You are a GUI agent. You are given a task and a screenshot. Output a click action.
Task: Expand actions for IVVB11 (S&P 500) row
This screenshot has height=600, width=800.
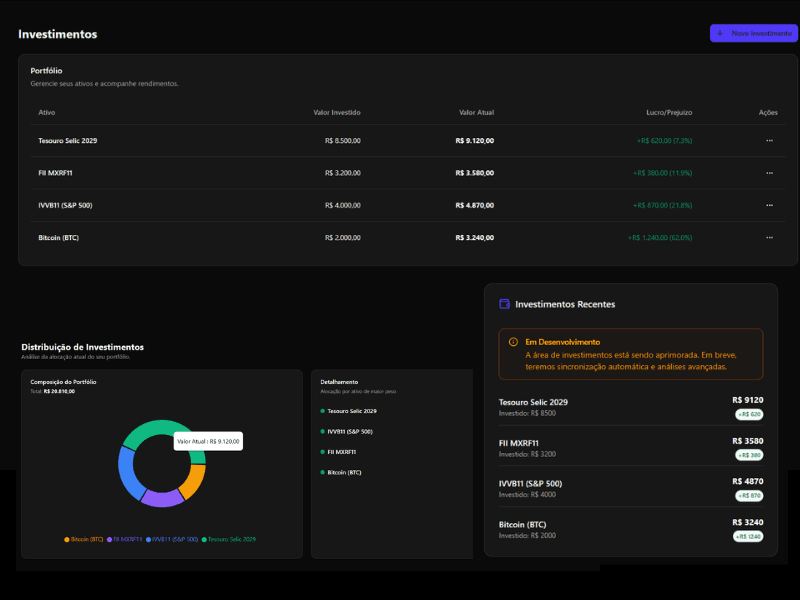(769, 205)
